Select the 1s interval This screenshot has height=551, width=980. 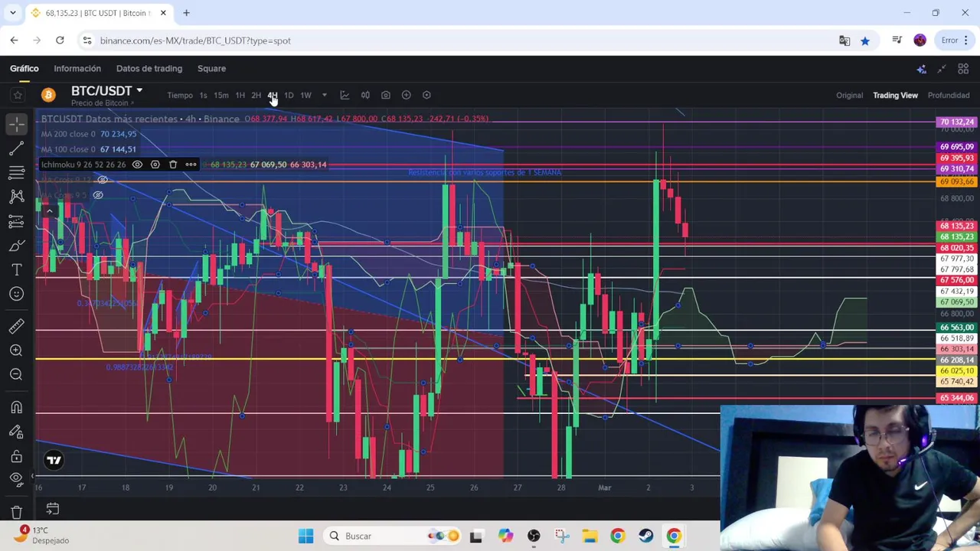point(203,95)
